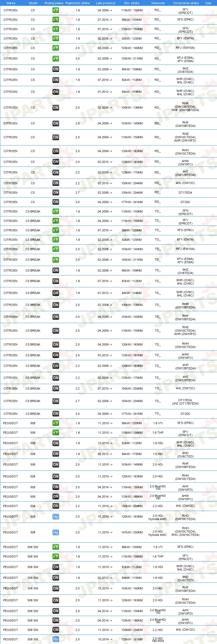Click 2.0 HDi Hybrid4 AWC in 147kW/200KM row

pos(158,533)
